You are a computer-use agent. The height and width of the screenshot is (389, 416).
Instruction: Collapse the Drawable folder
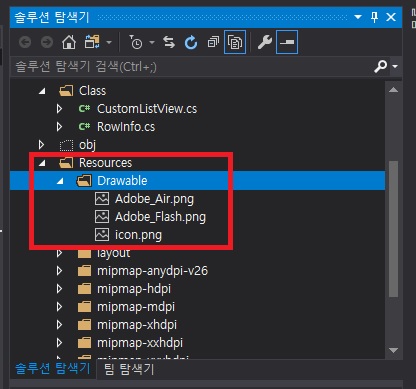[x=60, y=181]
